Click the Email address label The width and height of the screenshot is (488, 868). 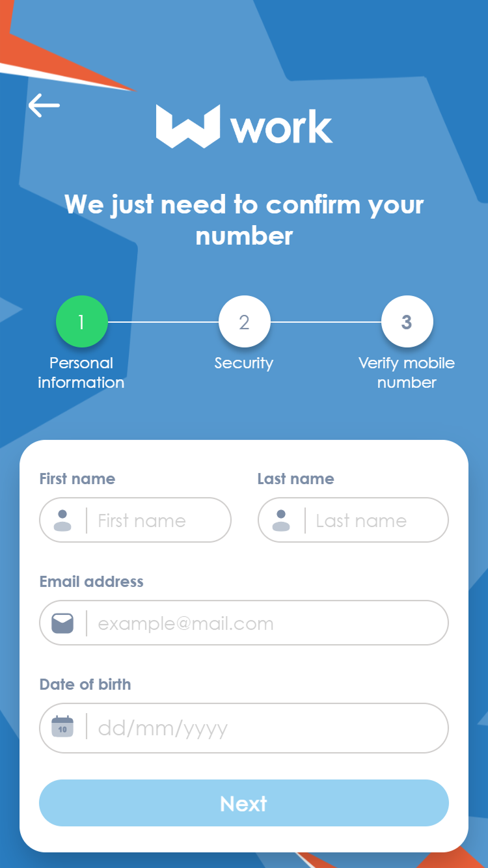pyautogui.click(x=91, y=582)
